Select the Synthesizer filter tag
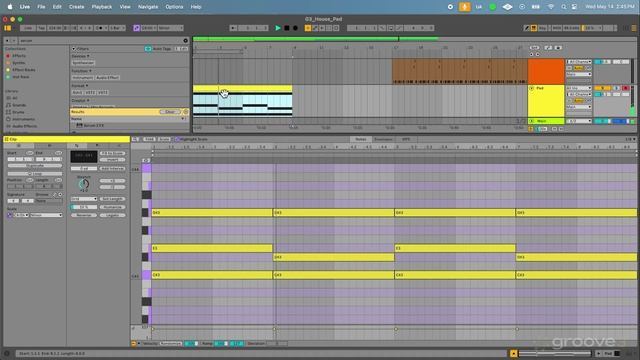 (x=83, y=63)
